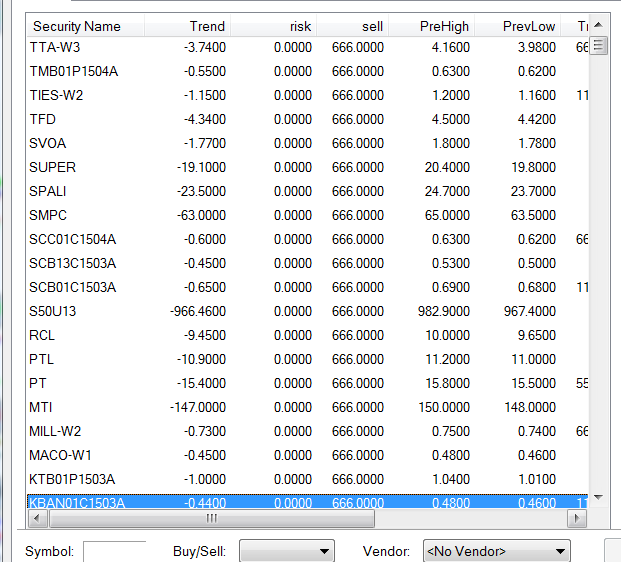Select the MACO-W1 security row
The width and height of the screenshot is (621, 562).
(307, 455)
